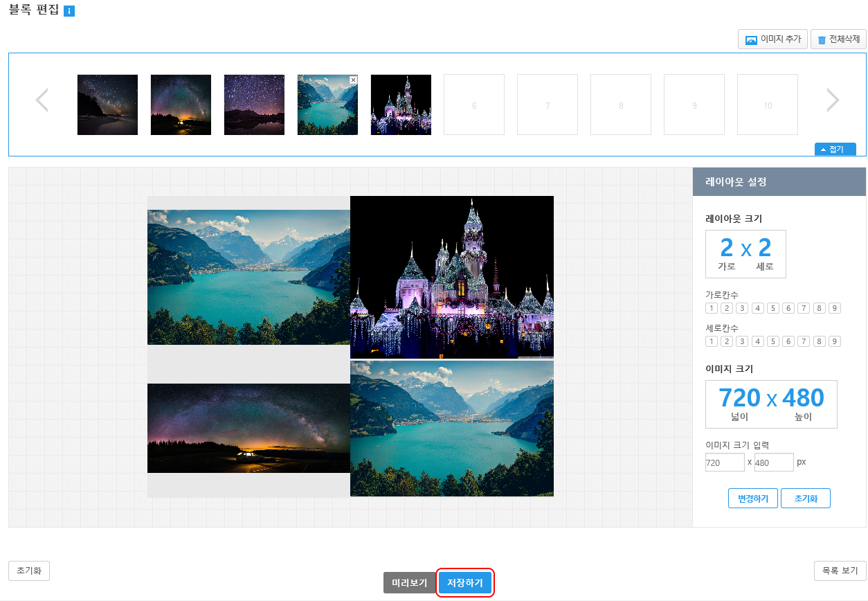
Task: Go to next thumbnails with the right arrow
Action: (833, 100)
